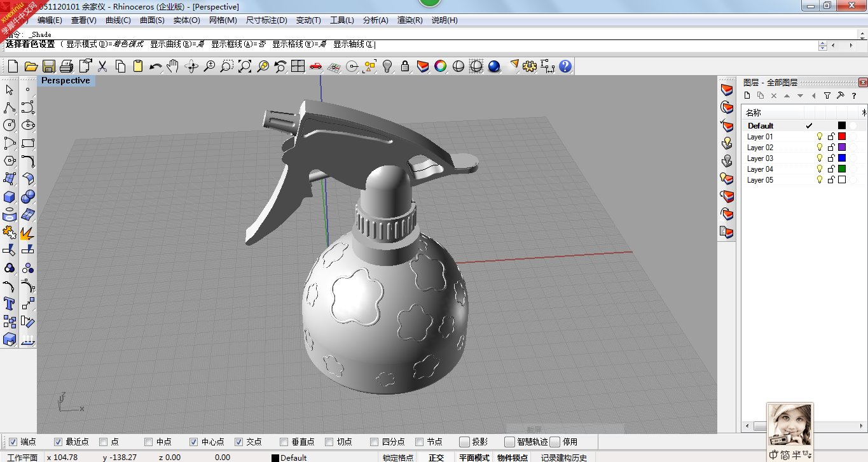
Task: Select the Pan hand tool
Action: coord(173,66)
